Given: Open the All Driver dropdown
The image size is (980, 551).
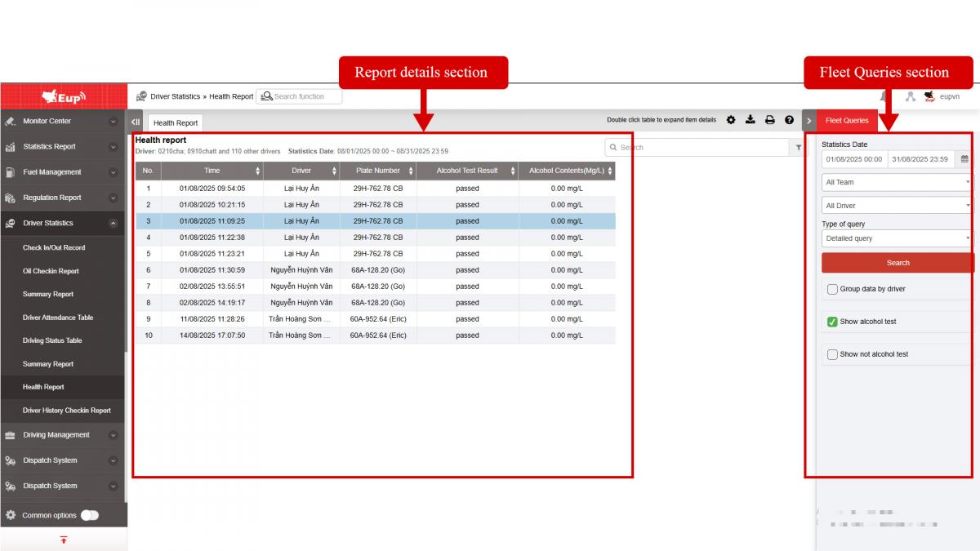Looking at the screenshot, I should pyautogui.click(x=896, y=206).
